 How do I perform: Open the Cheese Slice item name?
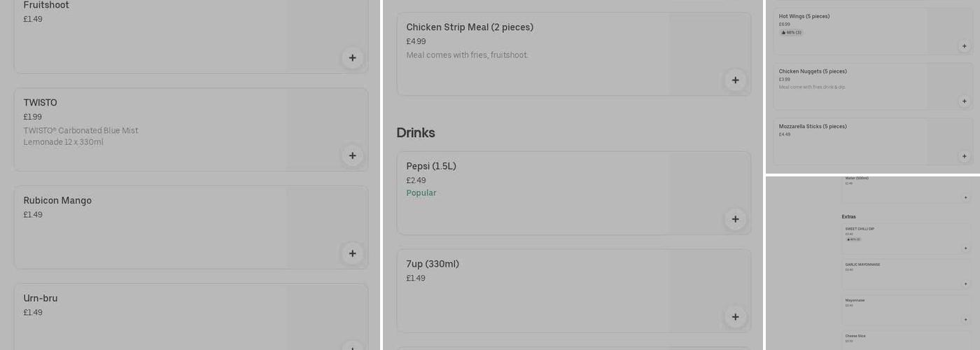pyautogui.click(x=855, y=336)
